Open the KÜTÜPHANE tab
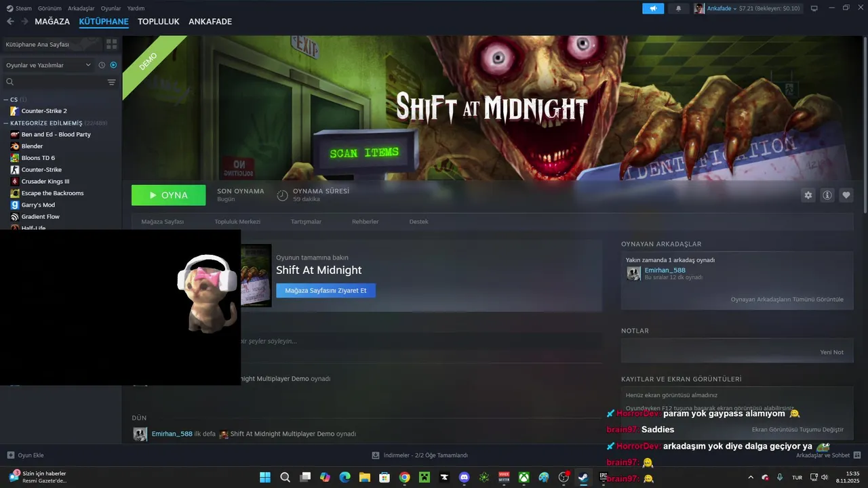 point(104,22)
